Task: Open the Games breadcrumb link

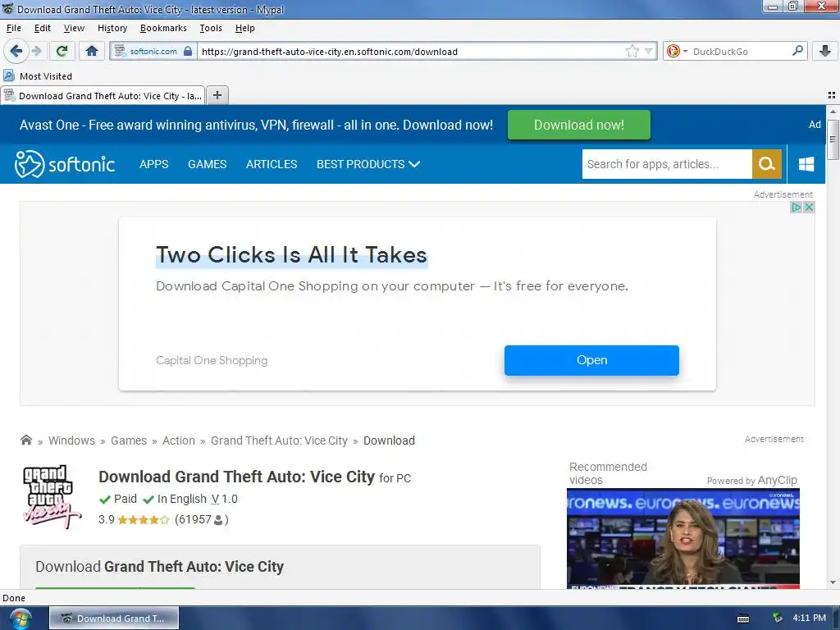Action: (x=129, y=441)
